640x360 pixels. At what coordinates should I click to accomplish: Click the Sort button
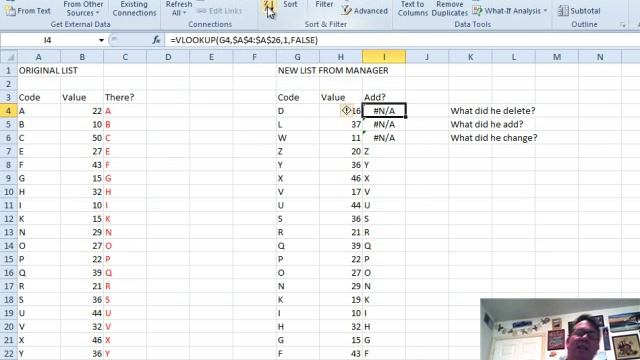[290, 4]
